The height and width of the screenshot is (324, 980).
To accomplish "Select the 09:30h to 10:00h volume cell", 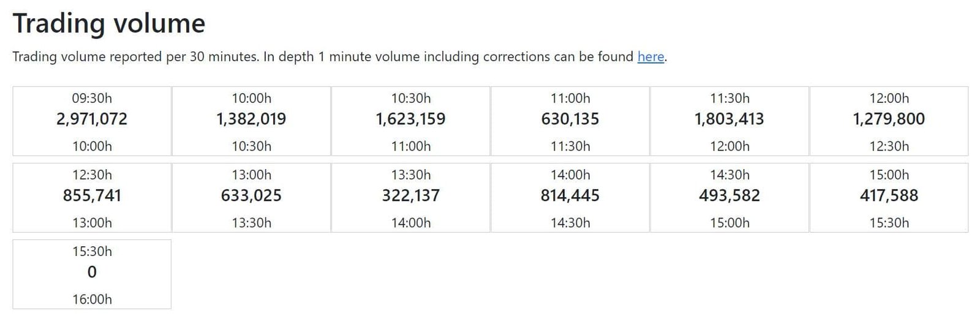I will [92, 121].
